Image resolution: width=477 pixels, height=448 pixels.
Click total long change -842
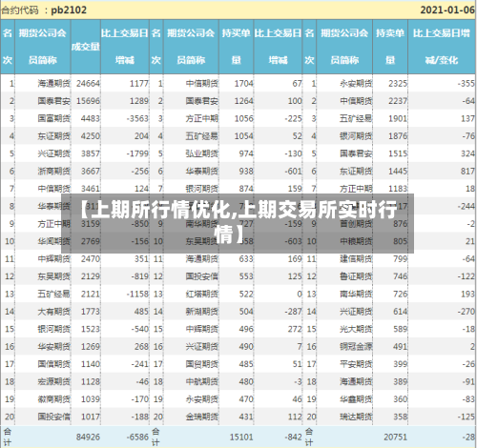pyautogui.click(x=293, y=438)
